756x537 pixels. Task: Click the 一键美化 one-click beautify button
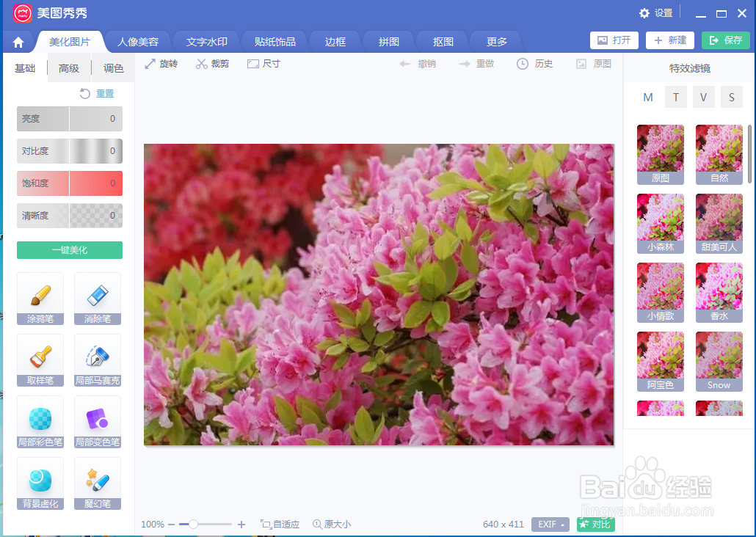pos(69,250)
